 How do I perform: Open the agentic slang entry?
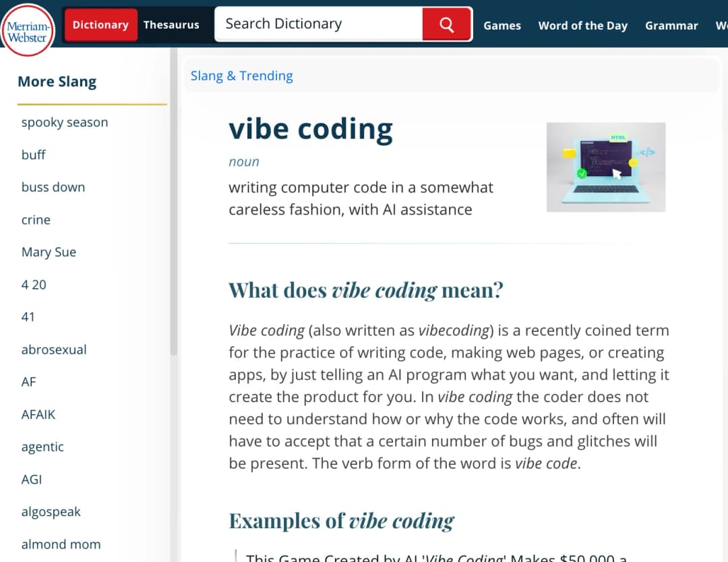click(42, 447)
